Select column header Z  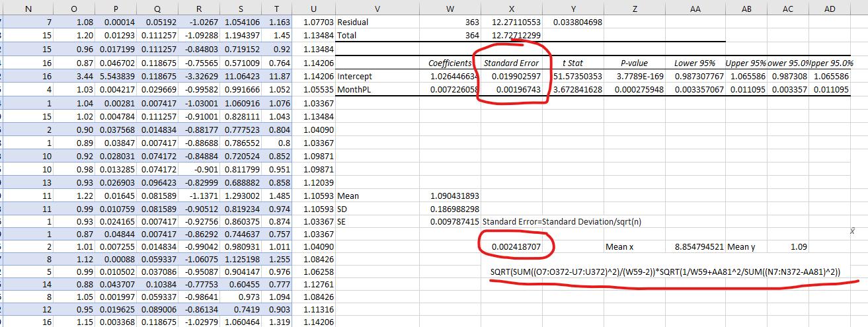635,8
